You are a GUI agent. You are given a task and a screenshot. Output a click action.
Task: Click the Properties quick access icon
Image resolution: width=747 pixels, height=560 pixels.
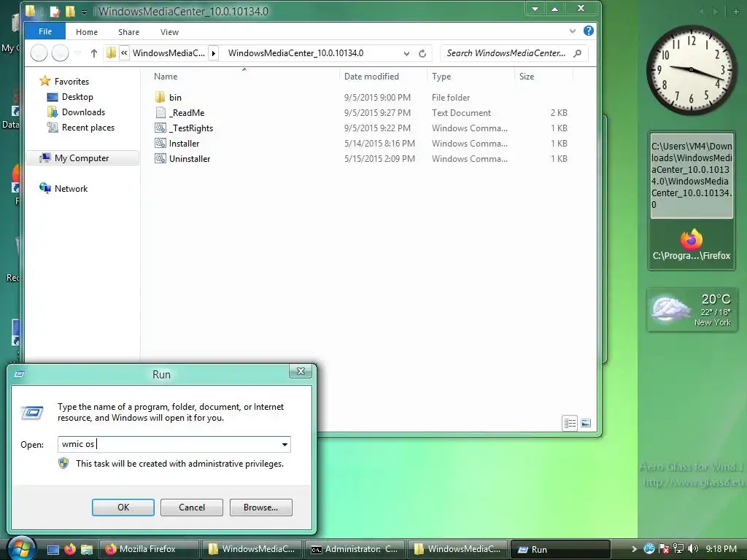(55, 11)
